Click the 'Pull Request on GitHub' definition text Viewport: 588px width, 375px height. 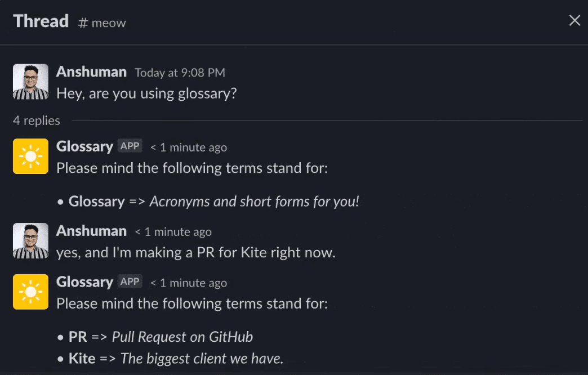[182, 337]
